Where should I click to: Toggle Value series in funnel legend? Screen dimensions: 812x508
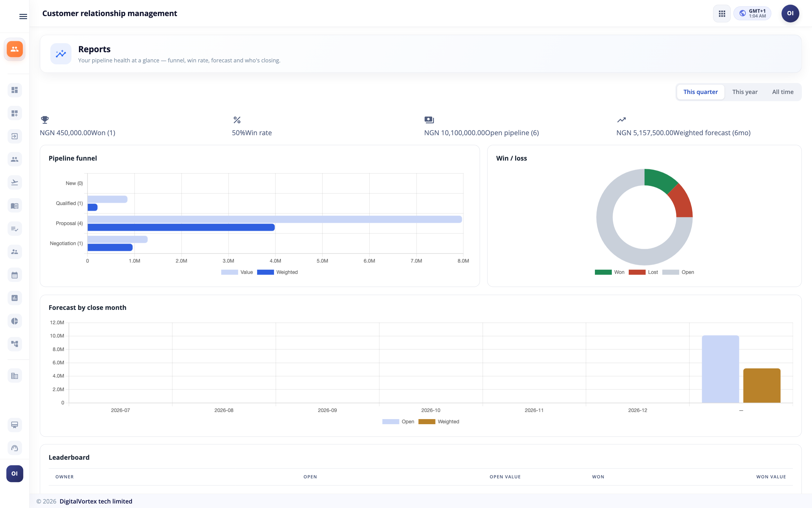(237, 272)
